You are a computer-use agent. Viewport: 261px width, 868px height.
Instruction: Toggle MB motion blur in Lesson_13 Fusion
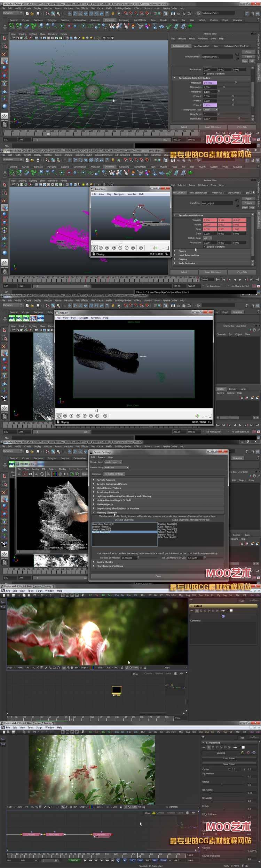pos(140,860)
